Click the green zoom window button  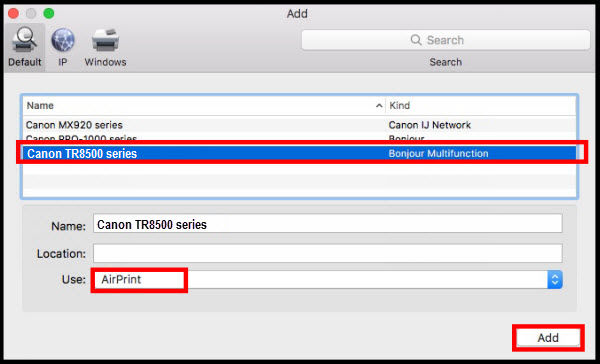tap(49, 13)
